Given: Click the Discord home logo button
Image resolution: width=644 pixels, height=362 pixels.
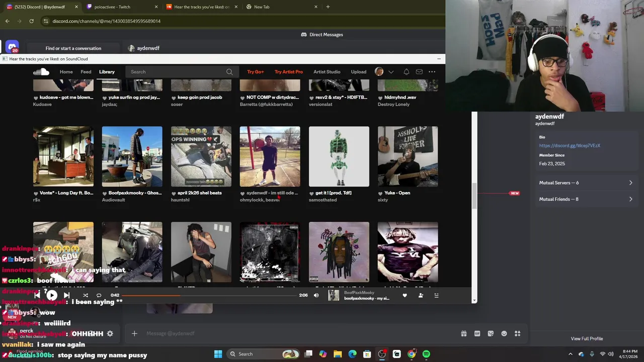Looking at the screenshot, I should (x=12, y=47).
